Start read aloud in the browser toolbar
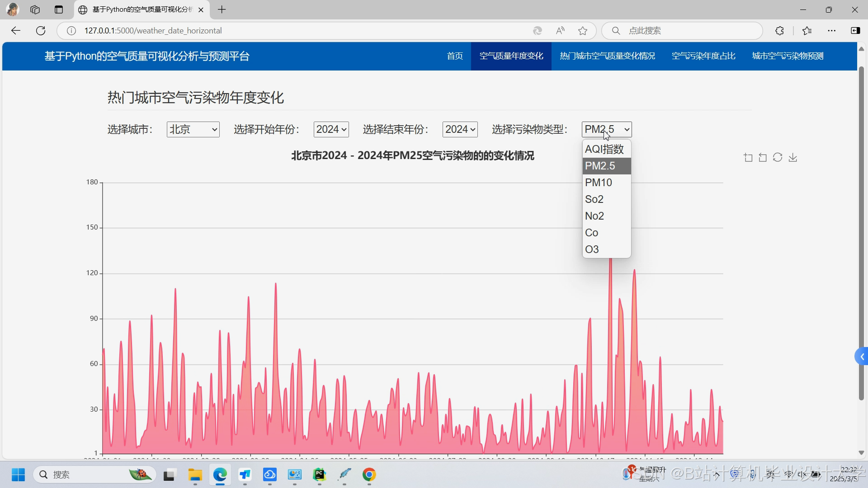Image resolution: width=868 pixels, height=488 pixels. (x=560, y=31)
